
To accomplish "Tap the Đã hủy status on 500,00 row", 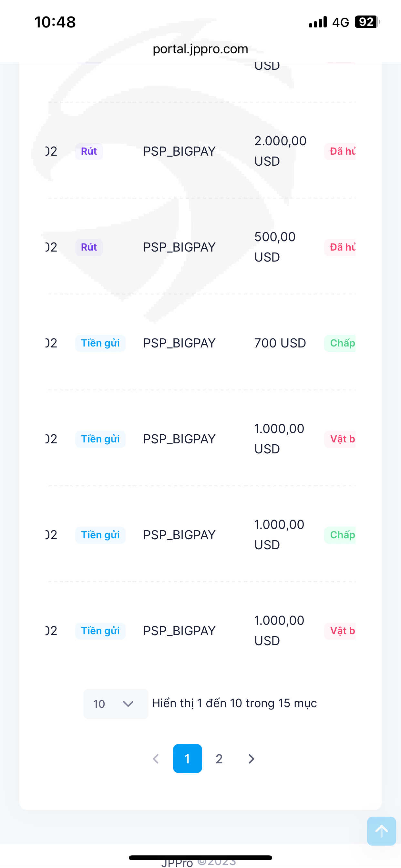I will 341,247.
